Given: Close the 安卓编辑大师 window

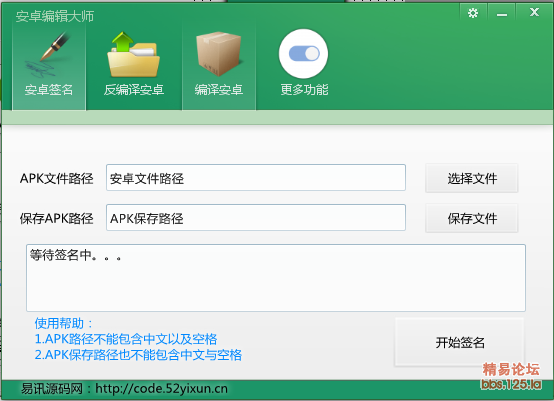Looking at the screenshot, I should click(535, 12).
